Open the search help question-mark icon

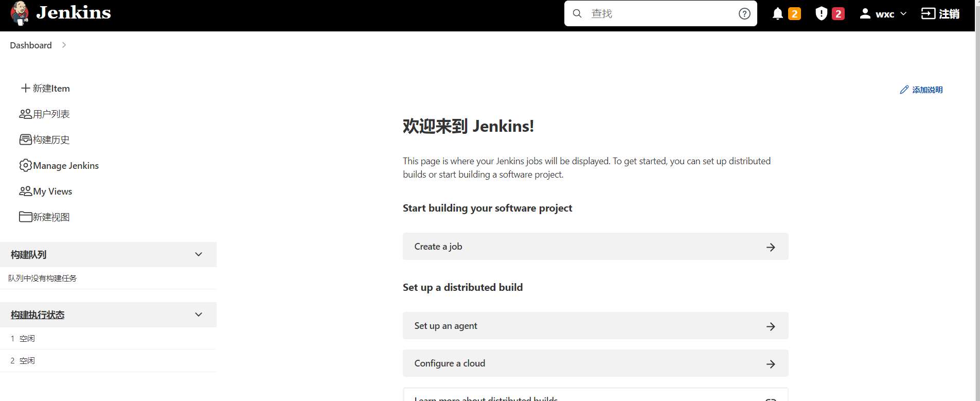(x=744, y=13)
